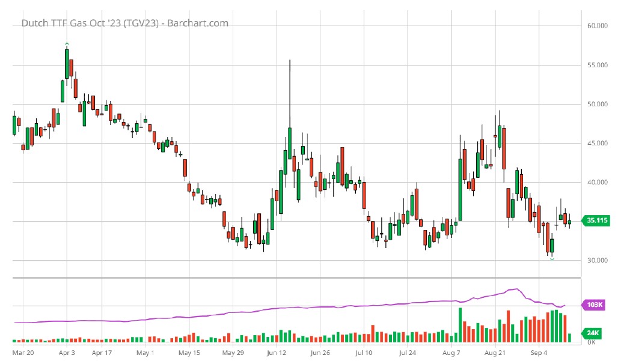This screenshot has width=621, height=364.
Task: Click the Aug 7 date label
Action: [451, 353]
